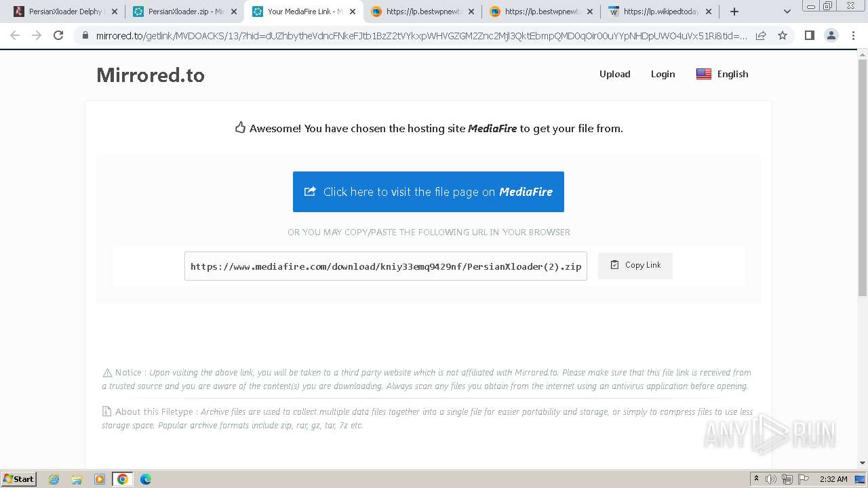Select the MediaFire download URL field
868x488 pixels.
386,266
